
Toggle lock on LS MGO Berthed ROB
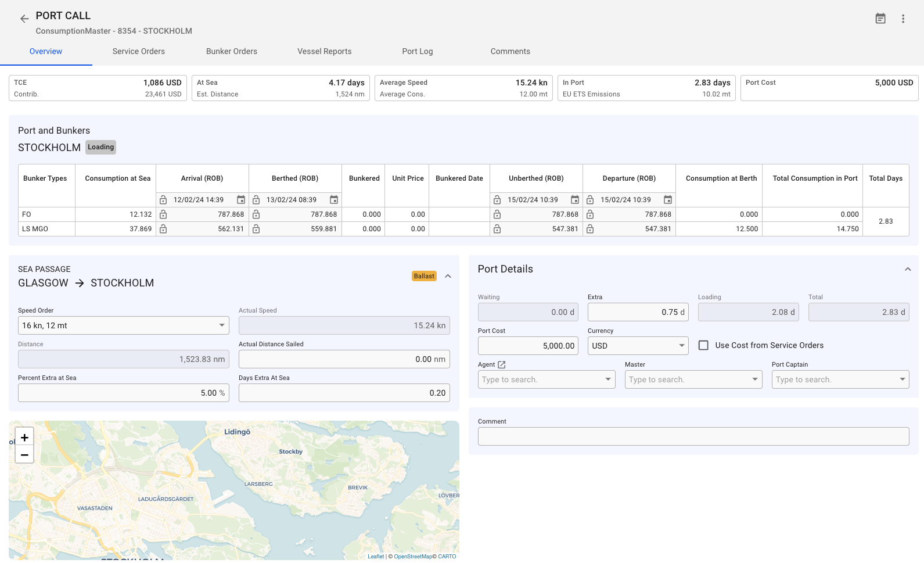click(256, 229)
